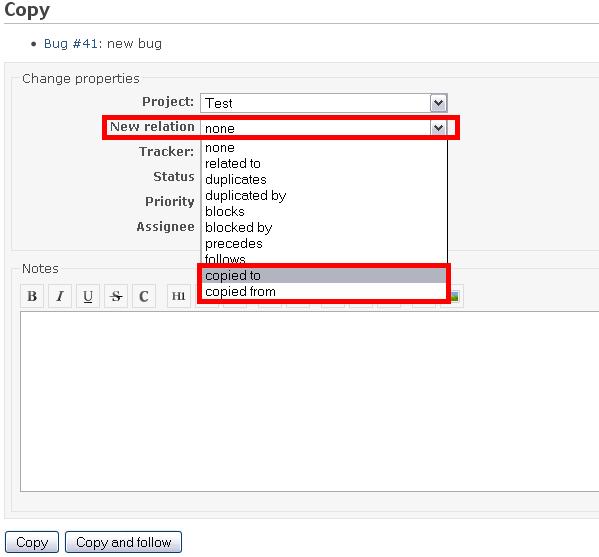Apply underline formatting to notes text
The width and height of the screenshot is (599, 557).
tap(88, 296)
